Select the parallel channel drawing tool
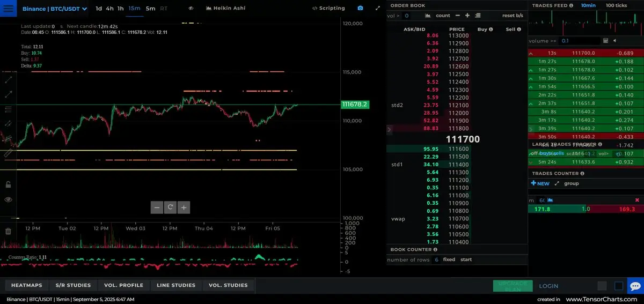 [x=8, y=124]
